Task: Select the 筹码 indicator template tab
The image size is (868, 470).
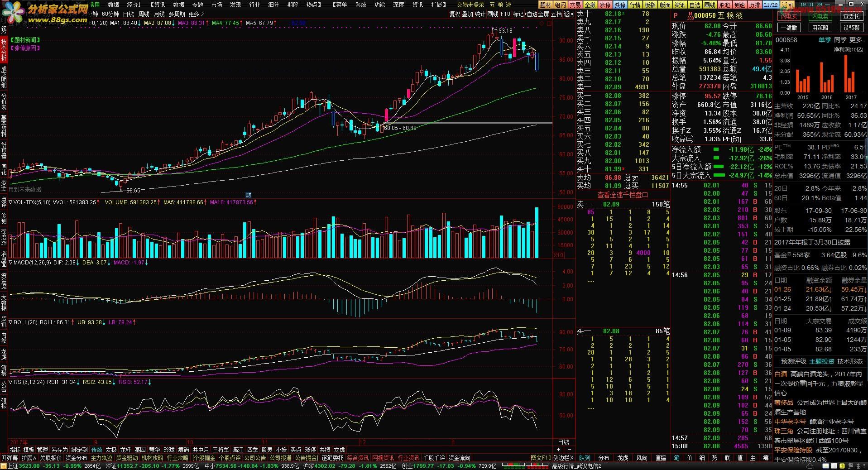Action: [183, 450]
